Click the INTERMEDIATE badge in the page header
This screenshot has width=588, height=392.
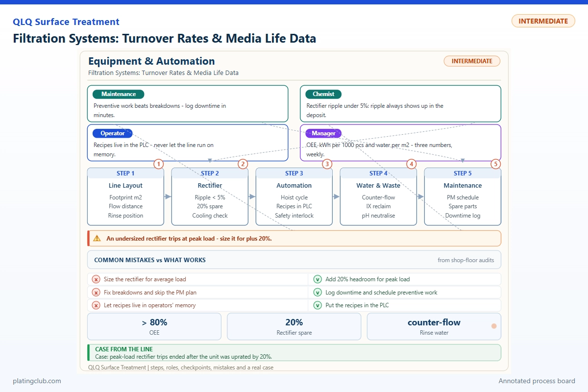click(x=543, y=21)
